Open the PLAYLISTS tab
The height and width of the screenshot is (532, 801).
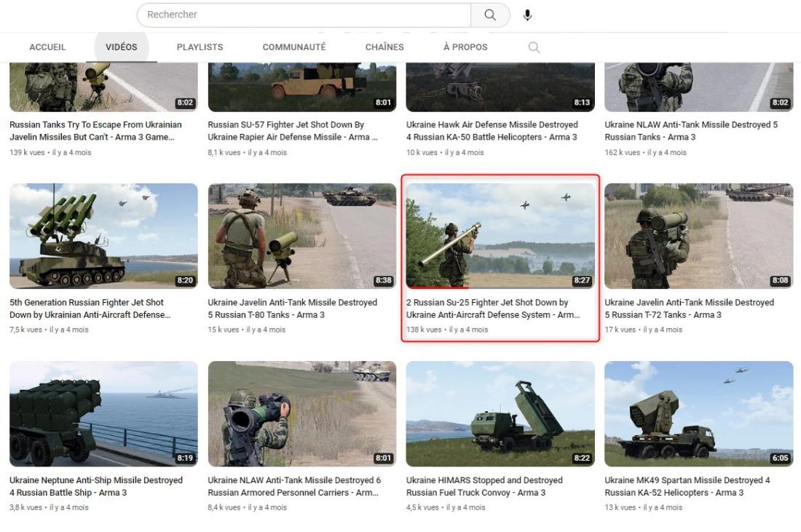[x=200, y=47]
